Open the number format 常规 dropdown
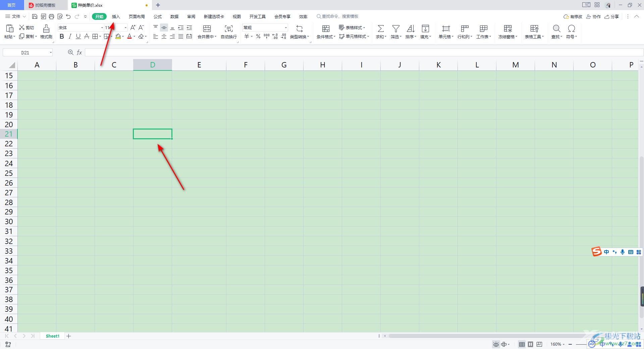 tap(286, 28)
